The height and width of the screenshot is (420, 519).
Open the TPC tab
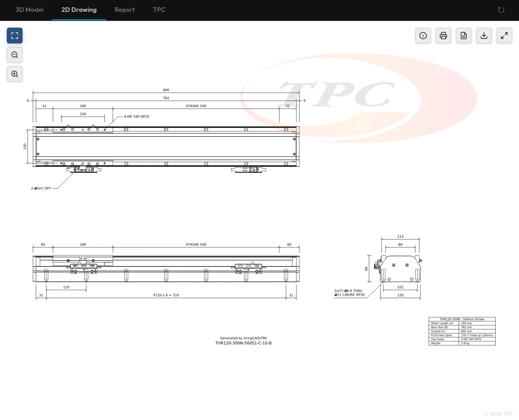159,10
